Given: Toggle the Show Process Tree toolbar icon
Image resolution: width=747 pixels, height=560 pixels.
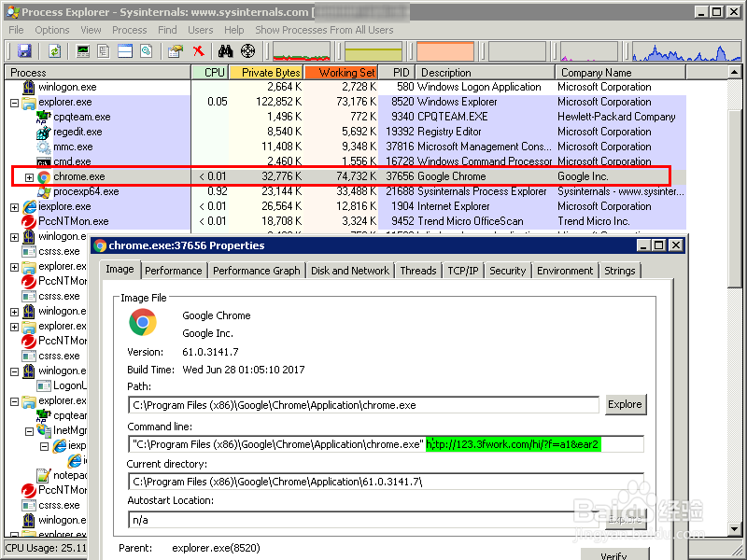Looking at the screenshot, I should click(x=104, y=50).
